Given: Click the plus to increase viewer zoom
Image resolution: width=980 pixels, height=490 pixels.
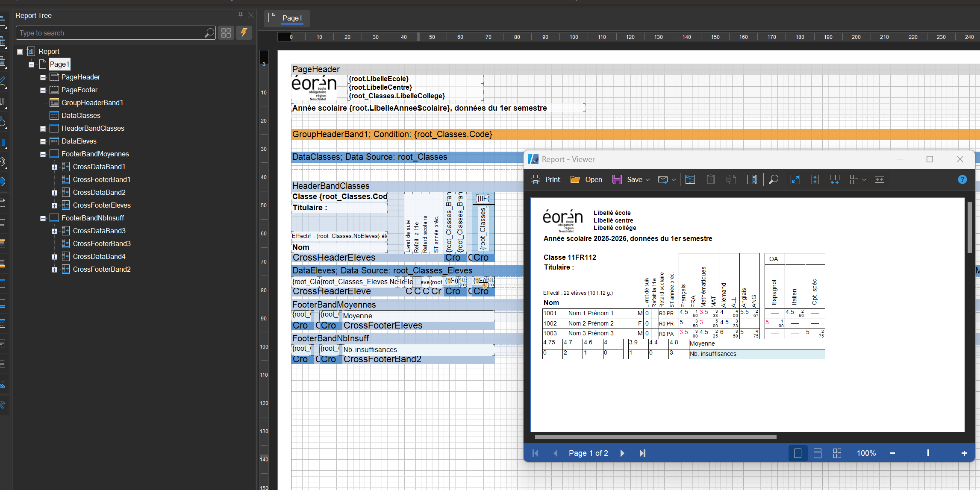Looking at the screenshot, I should 964,453.
